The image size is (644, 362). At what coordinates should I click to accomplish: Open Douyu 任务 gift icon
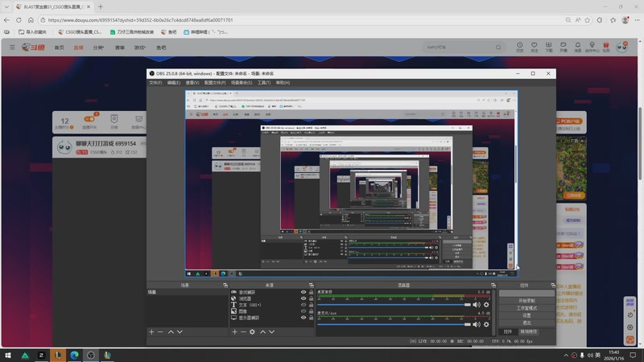point(606,47)
